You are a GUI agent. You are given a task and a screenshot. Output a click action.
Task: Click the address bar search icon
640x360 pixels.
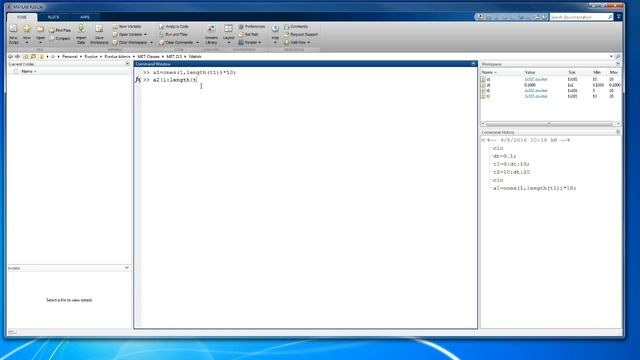(x=618, y=56)
